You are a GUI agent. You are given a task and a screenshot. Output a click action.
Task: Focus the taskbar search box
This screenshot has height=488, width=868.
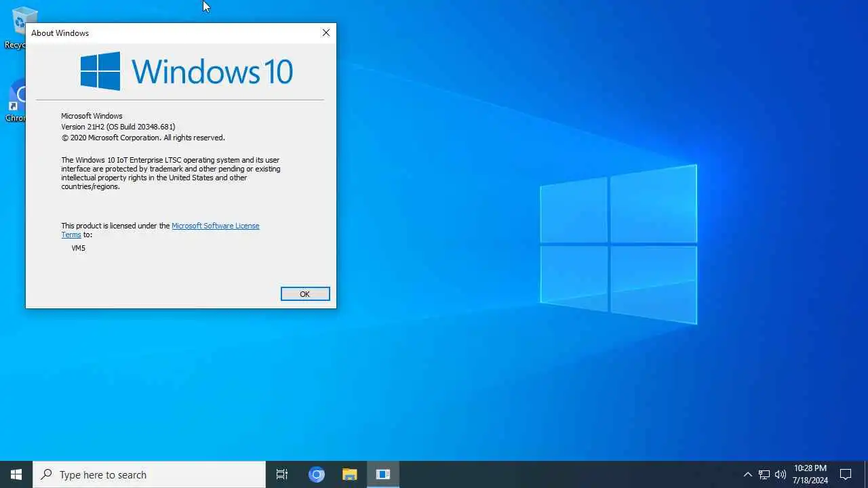(149, 474)
